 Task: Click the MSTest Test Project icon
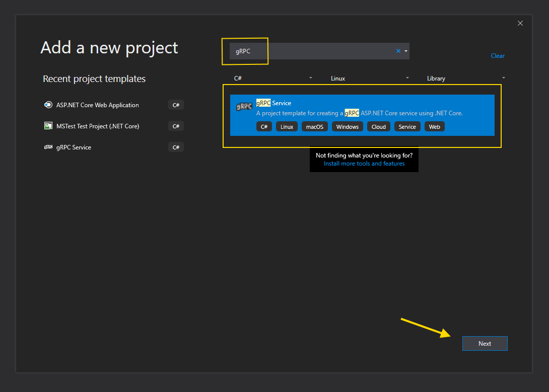pos(48,126)
